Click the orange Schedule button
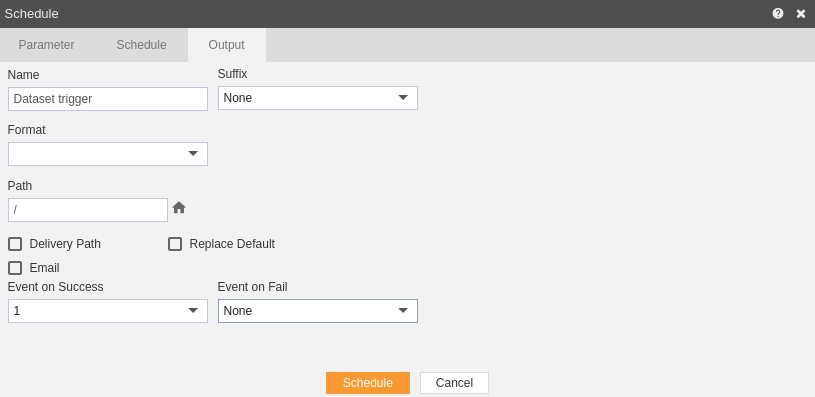815x397 pixels. [x=368, y=383]
